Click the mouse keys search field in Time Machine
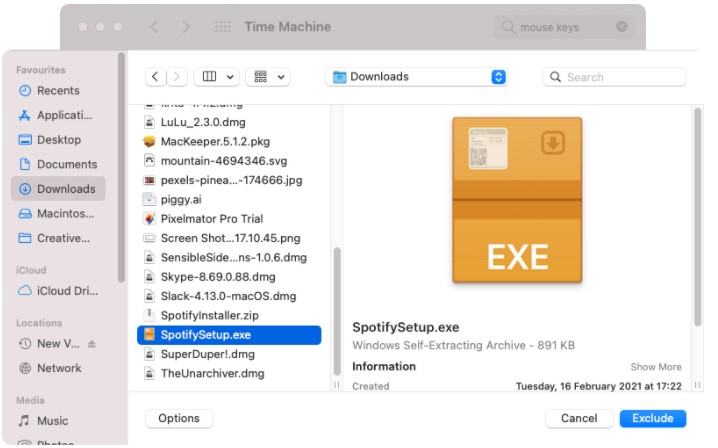The width and height of the screenshot is (718, 448). 565,27
